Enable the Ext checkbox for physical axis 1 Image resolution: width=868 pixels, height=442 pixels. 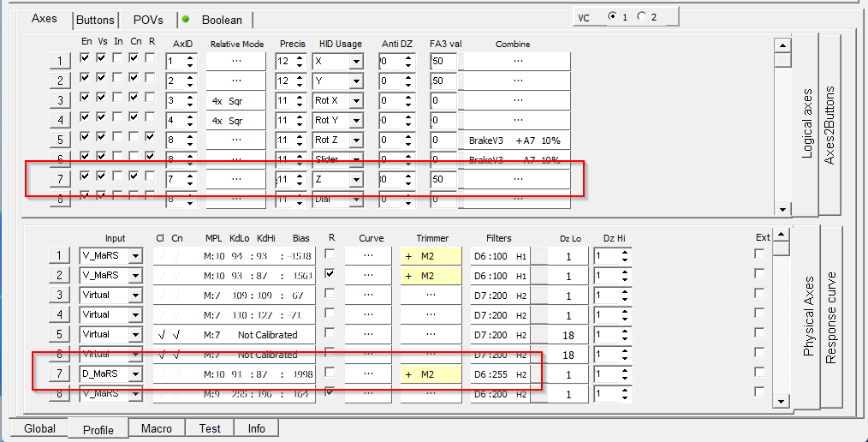758,254
